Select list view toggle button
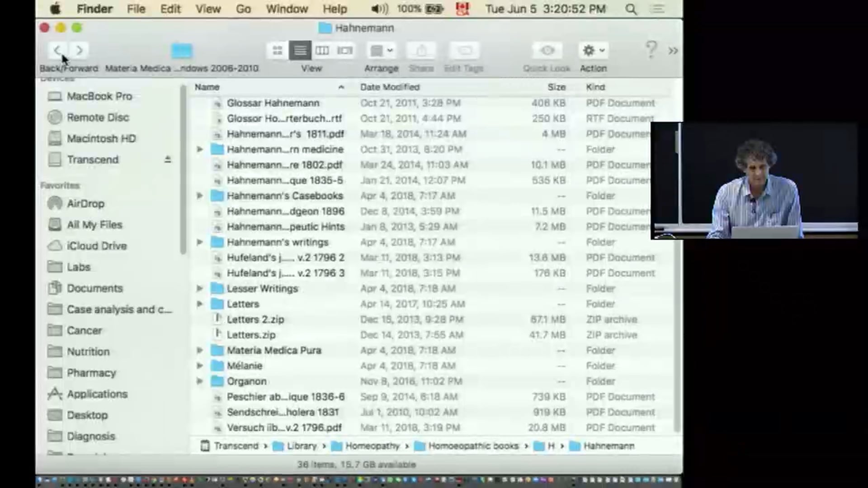Screen dimensions: 868x488 [300, 51]
